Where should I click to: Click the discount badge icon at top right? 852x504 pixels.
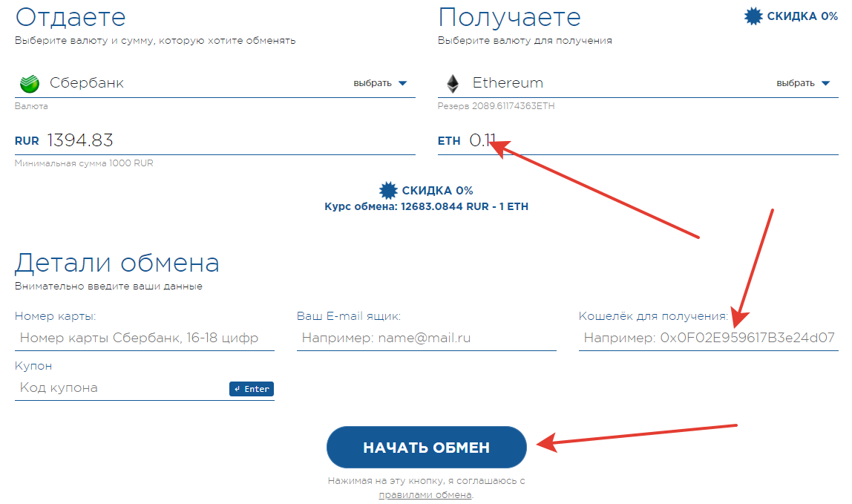click(753, 16)
